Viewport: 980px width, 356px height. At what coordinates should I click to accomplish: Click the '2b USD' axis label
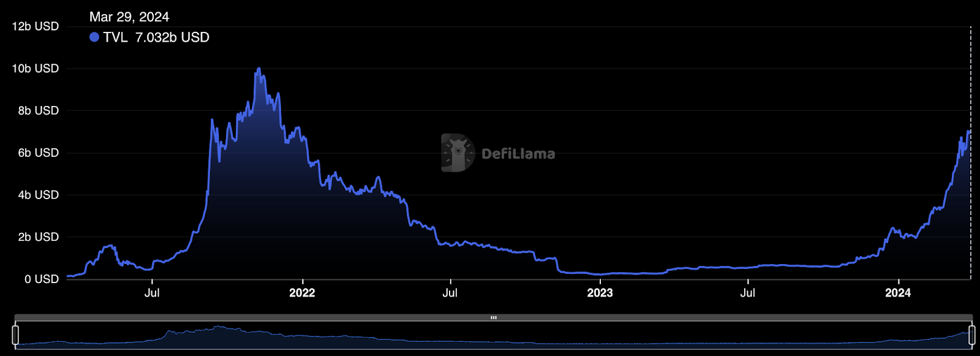(39, 237)
